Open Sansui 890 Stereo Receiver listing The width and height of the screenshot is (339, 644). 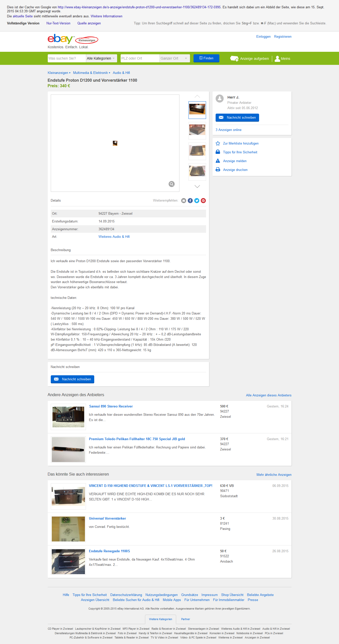pyautogui.click(x=111, y=406)
